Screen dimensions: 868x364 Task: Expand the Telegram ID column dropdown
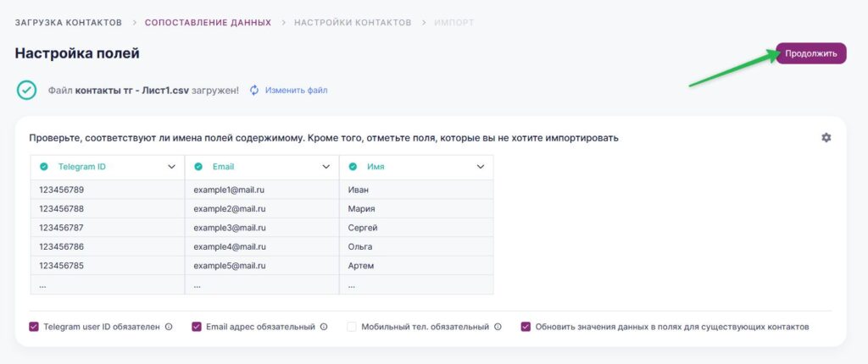[171, 167]
